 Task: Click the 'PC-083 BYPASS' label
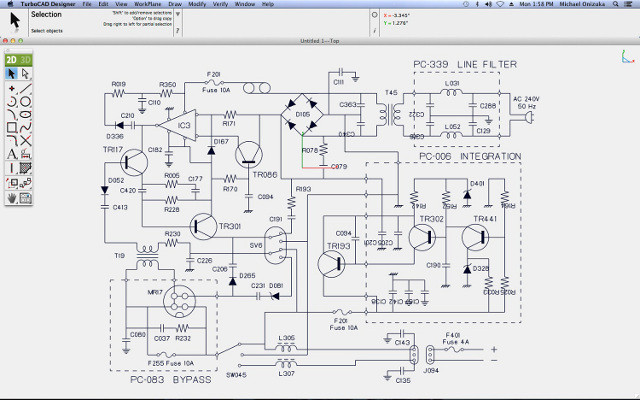(x=171, y=380)
